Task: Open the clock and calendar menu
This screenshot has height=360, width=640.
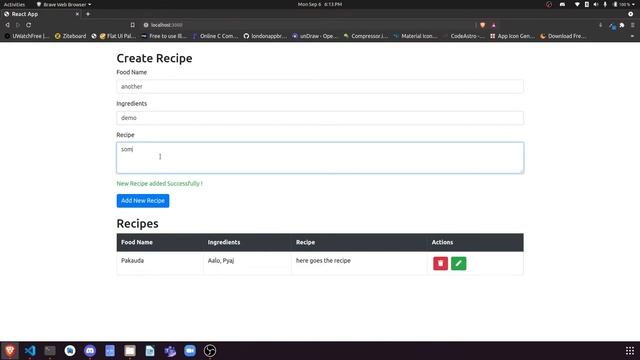Action: [x=320, y=4]
